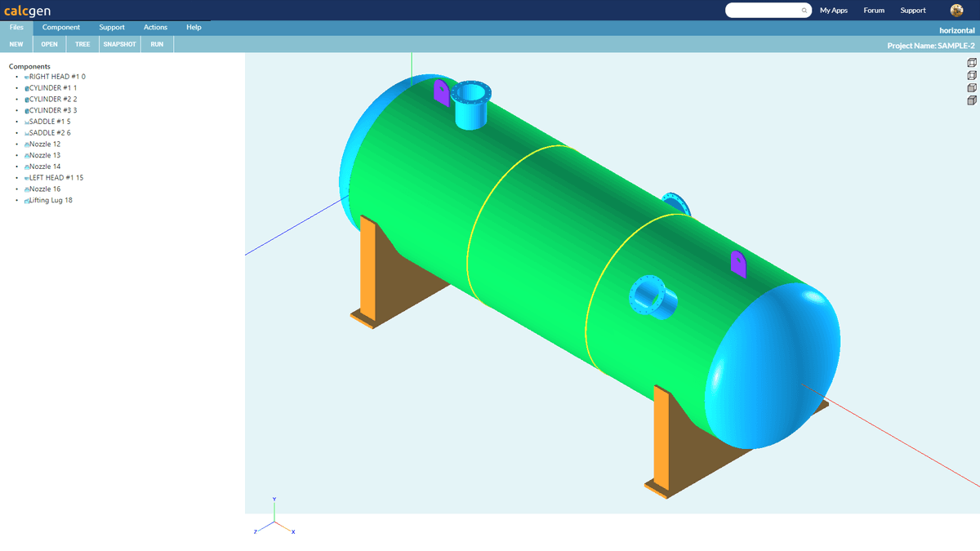Click the Nozzle 13 component icon
The width and height of the screenshot is (980, 551).
pos(27,156)
